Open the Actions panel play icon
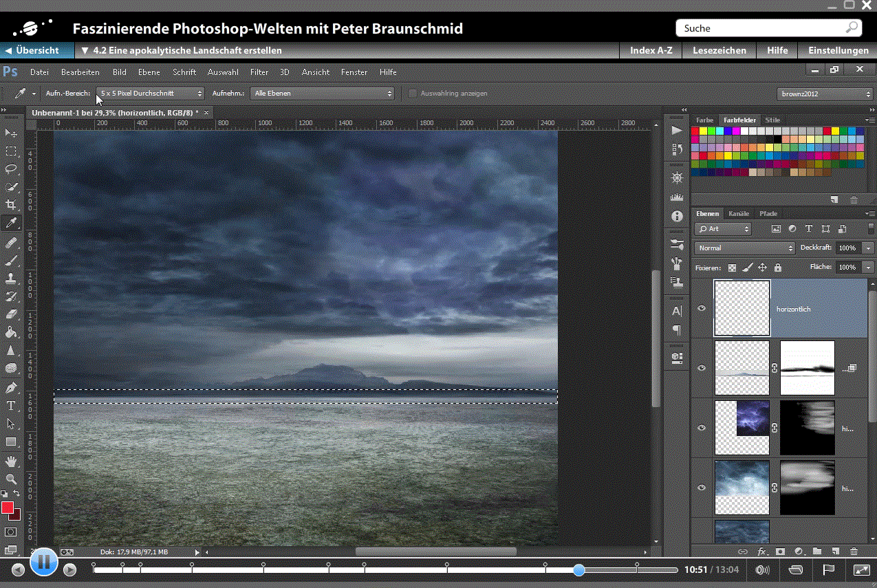 point(677,130)
